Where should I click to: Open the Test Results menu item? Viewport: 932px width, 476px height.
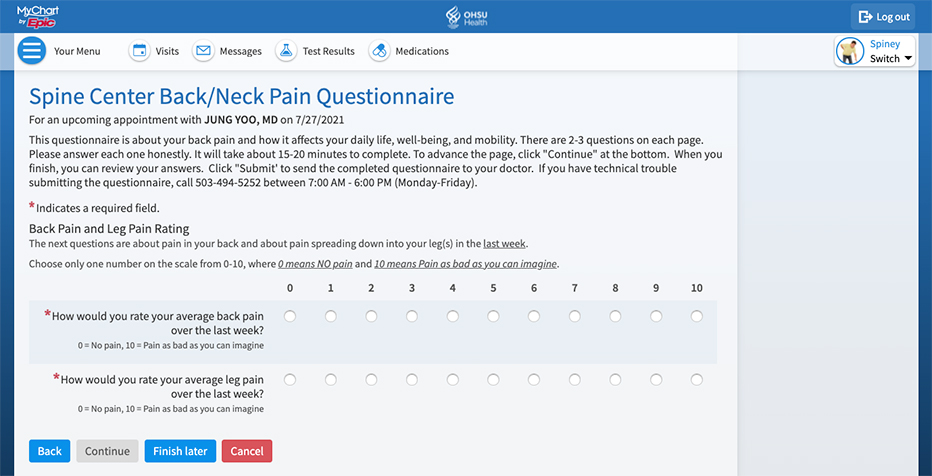[328, 51]
